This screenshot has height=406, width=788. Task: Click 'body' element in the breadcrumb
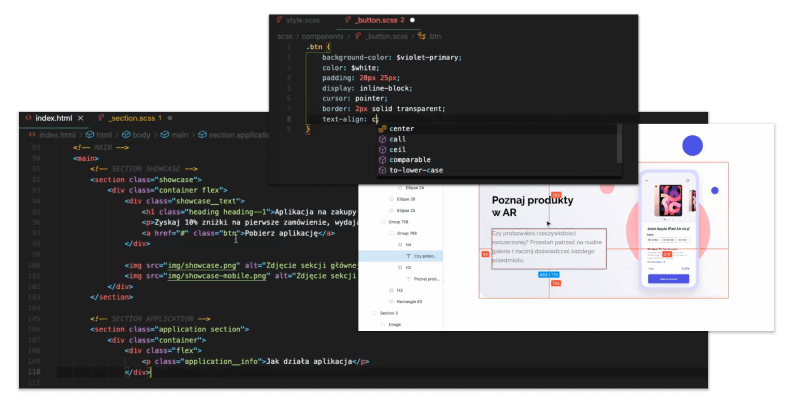tap(141, 135)
